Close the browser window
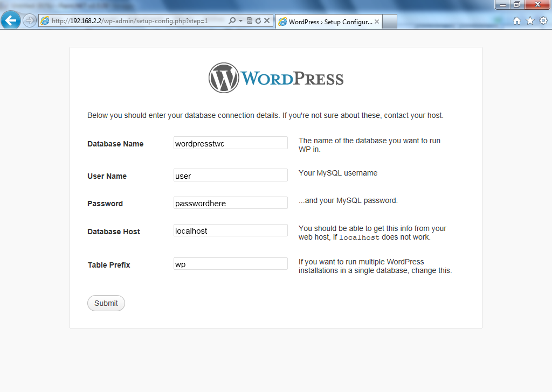552x392 pixels. coord(537,5)
